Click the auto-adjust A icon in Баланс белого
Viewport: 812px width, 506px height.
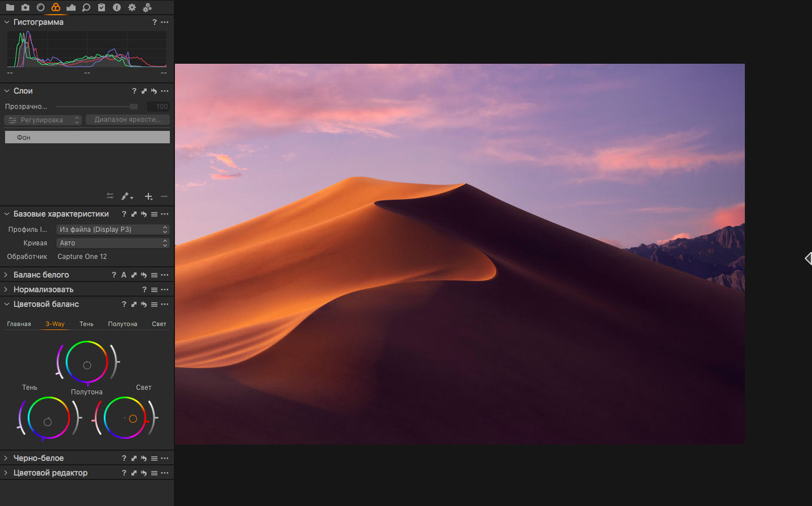coord(124,275)
